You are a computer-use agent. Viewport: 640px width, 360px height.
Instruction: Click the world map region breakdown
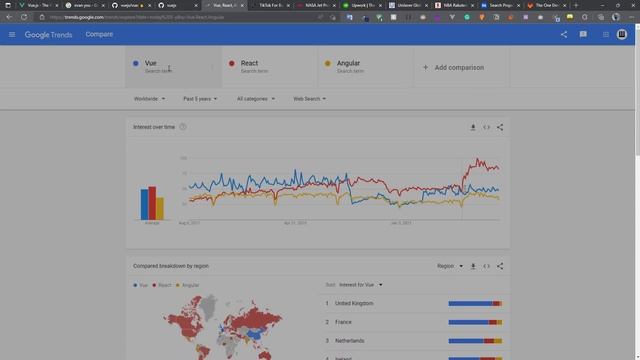point(224,327)
